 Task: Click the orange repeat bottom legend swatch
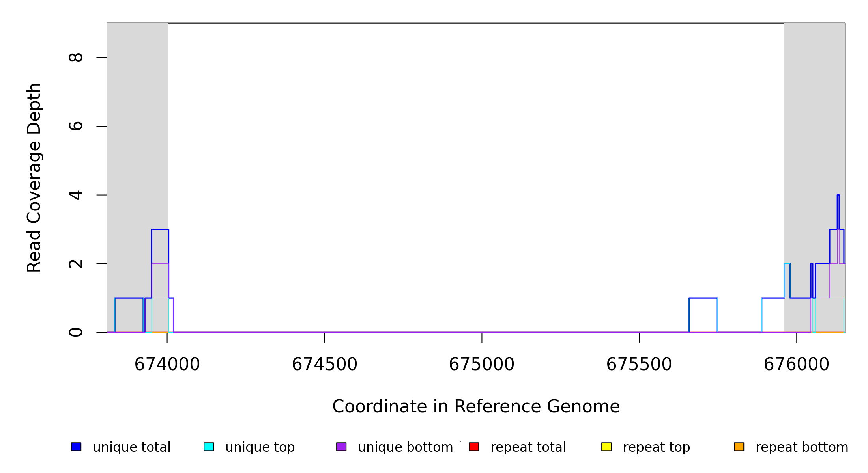pos(739,447)
